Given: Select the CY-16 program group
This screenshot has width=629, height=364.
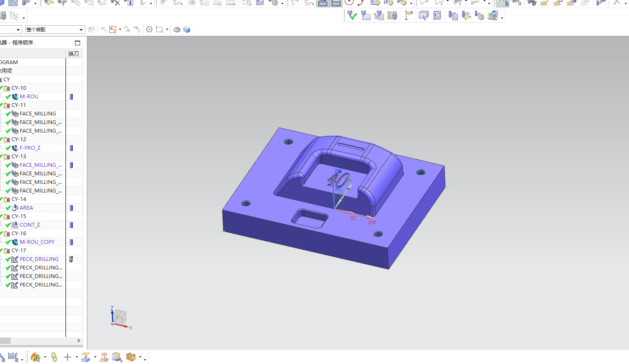Looking at the screenshot, I should click(x=19, y=234).
